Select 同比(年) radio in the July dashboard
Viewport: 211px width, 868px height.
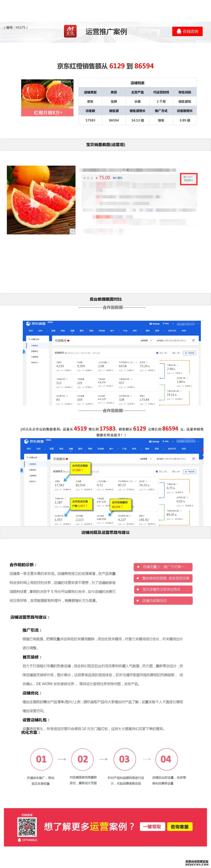pyautogui.click(x=170, y=471)
